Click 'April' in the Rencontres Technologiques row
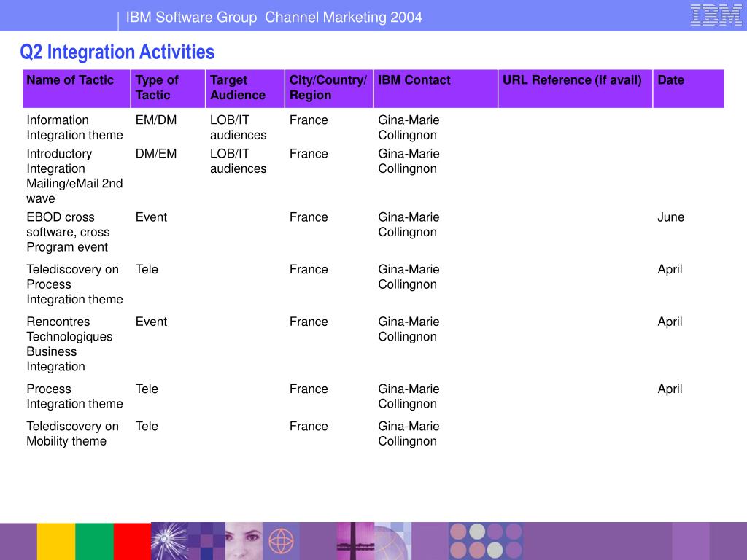This screenshot has height=560, width=747. [x=670, y=322]
